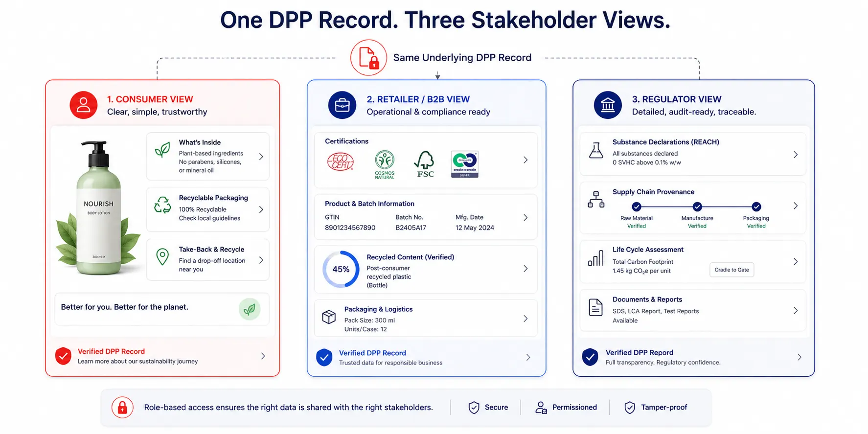Image resolution: width=868 pixels, height=434 pixels.
Task: Click the Cradle to Gate button
Action: [x=731, y=270]
